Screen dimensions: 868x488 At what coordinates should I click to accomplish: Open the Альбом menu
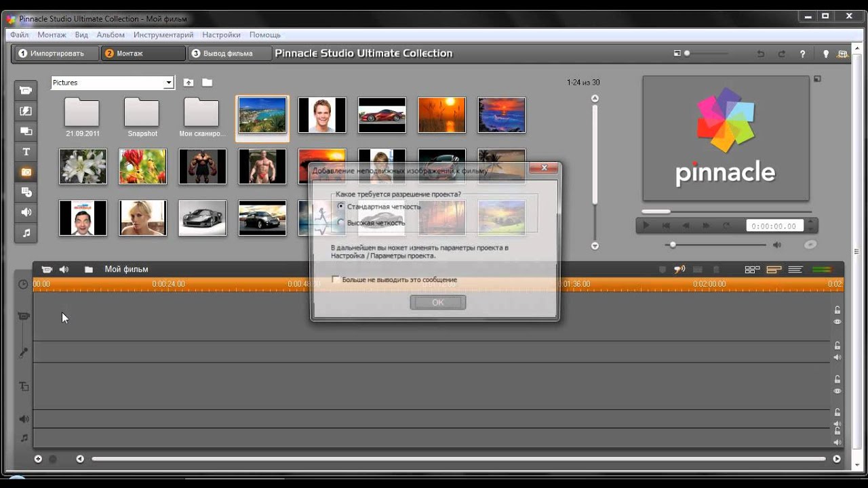(x=111, y=35)
